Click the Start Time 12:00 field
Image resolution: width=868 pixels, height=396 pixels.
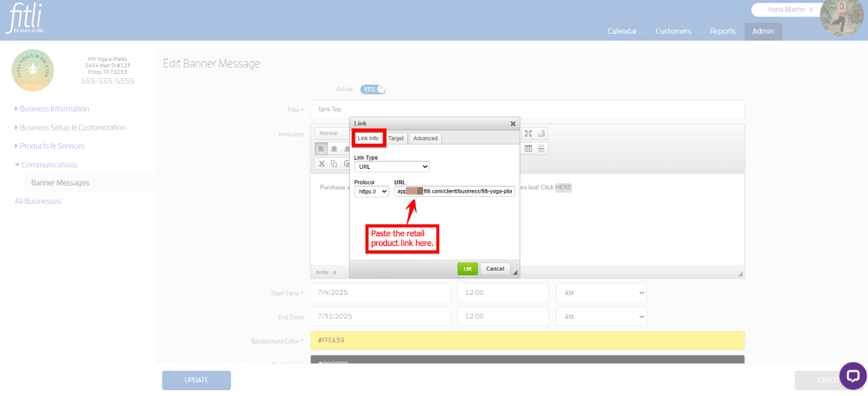pyautogui.click(x=503, y=292)
